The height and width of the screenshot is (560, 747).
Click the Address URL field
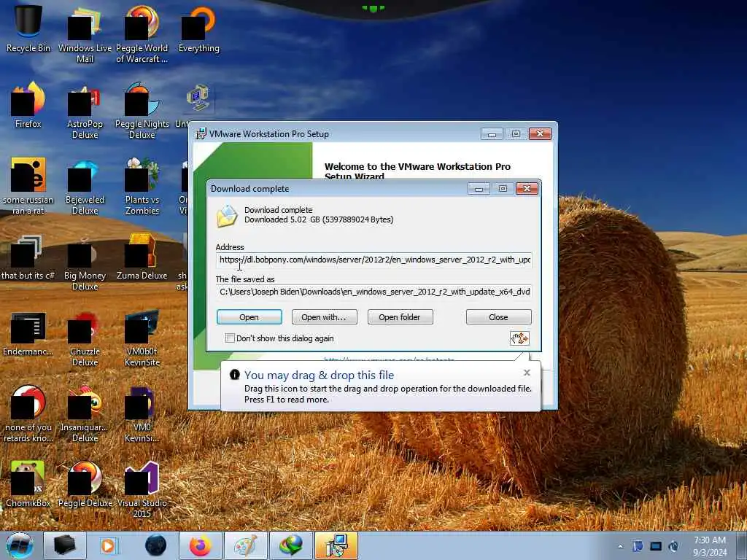point(374,260)
